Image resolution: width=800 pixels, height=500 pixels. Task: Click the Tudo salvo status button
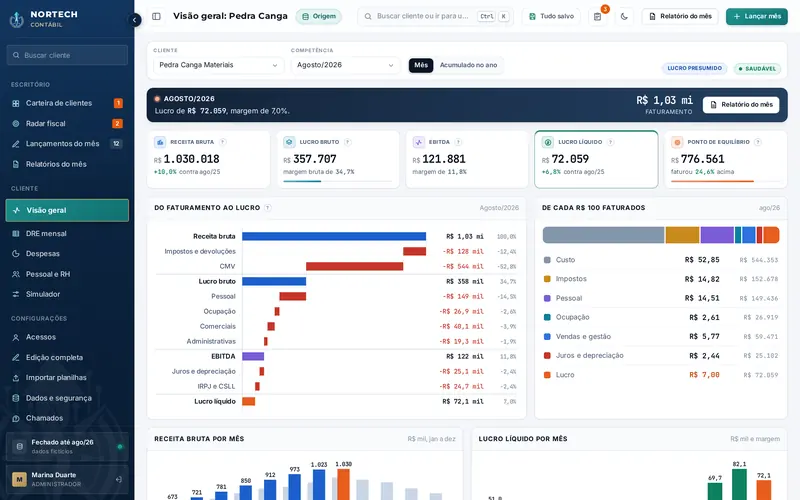(x=551, y=16)
